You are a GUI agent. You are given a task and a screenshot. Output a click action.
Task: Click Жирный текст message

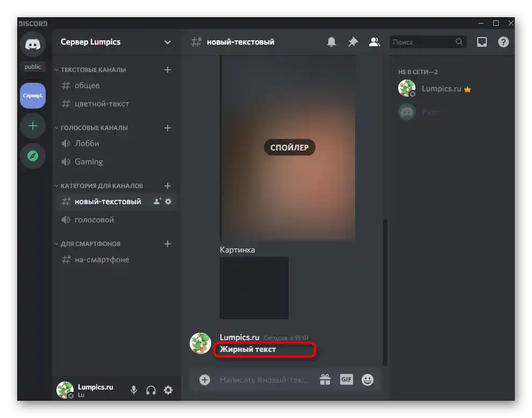[248, 349]
